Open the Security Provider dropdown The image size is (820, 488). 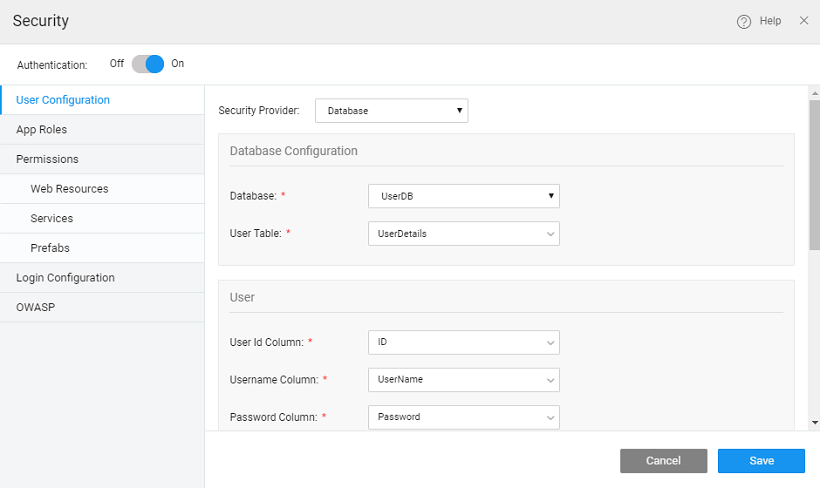tap(391, 110)
